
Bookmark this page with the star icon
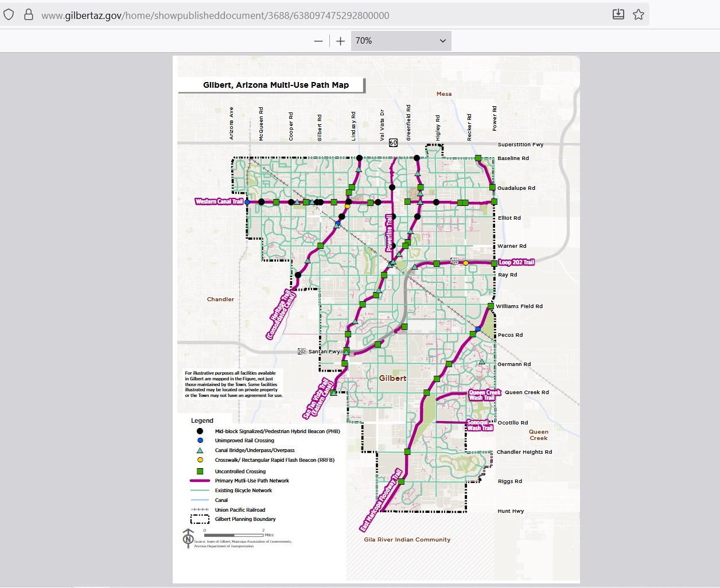click(x=639, y=15)
